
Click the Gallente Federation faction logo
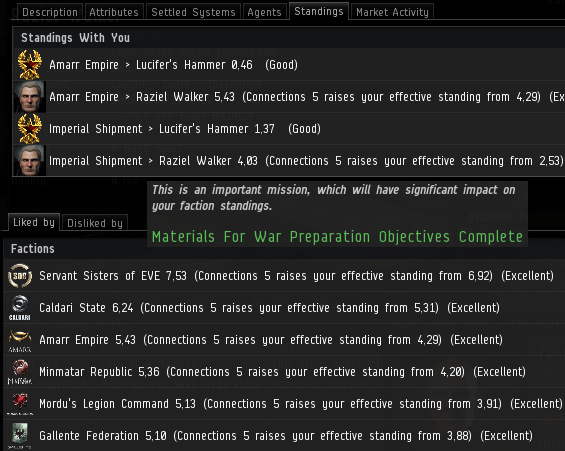click(20, 436)
